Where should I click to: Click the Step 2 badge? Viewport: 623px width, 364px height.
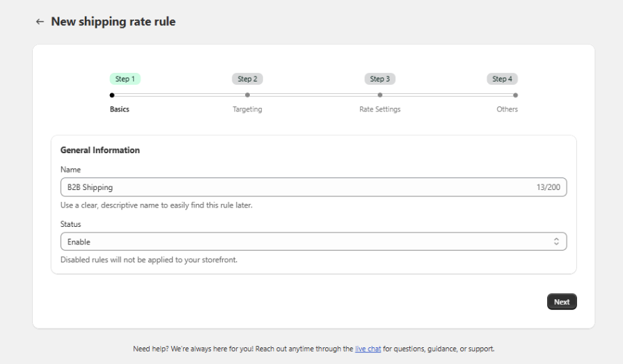pos(247,79)
